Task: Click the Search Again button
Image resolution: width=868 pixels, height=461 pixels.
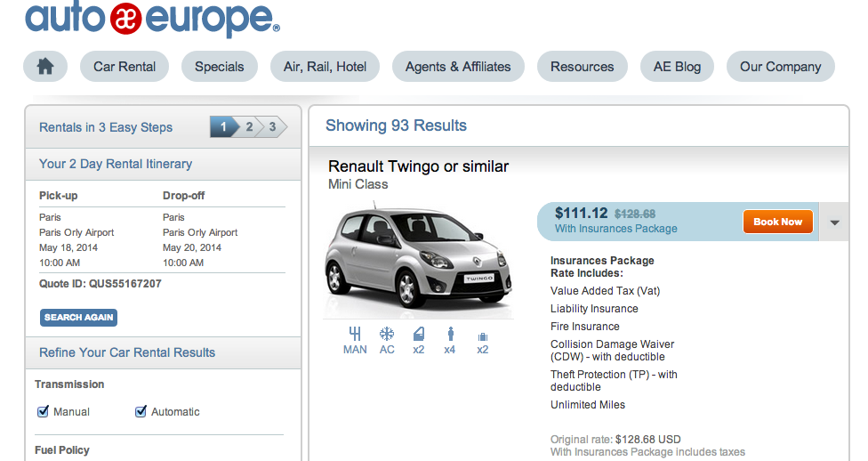Action: pos(78,318)
